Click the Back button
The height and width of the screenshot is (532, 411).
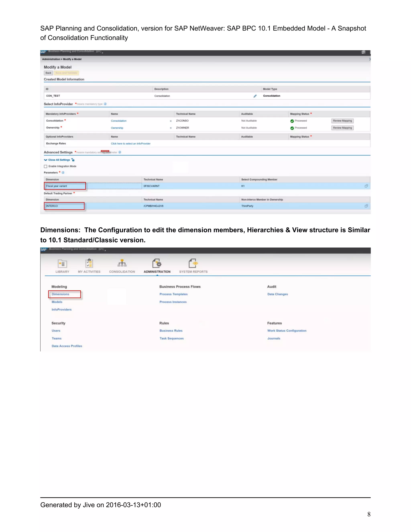(48, 73)
